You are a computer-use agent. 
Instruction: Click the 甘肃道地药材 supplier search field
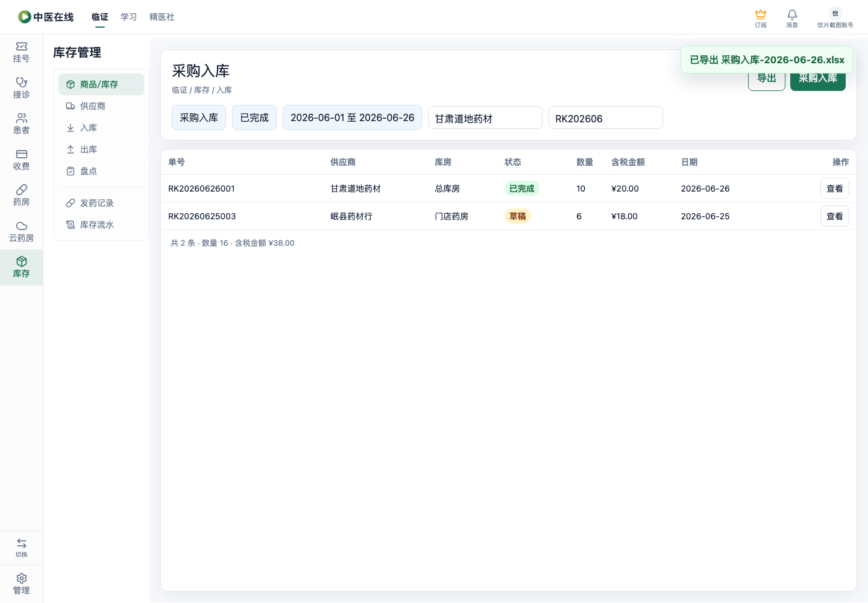click(x=485, y=117)
